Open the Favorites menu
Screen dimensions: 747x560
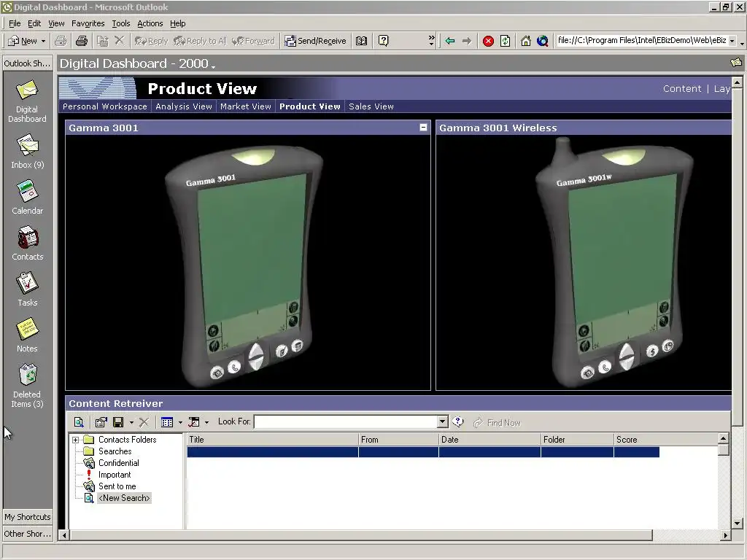tap(88, 23)
